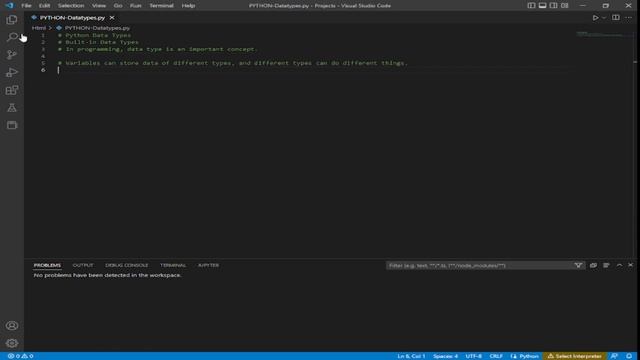640x360 pixels.
Task: Click the VS Code logo in title bar
Action: [9, 6]
